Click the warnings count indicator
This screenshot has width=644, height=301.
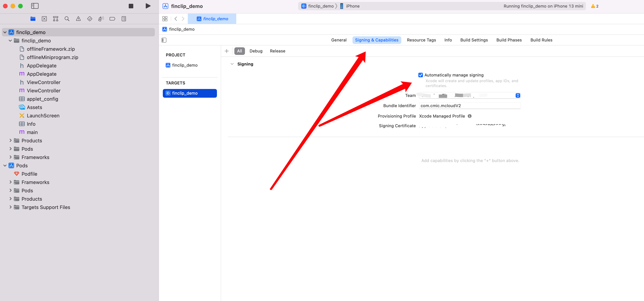(595, 6)
